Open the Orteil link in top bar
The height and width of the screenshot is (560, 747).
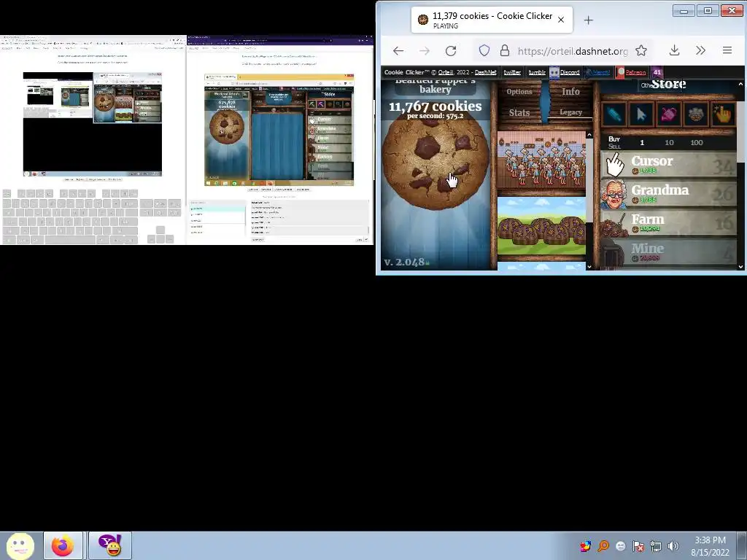point(446,72)
